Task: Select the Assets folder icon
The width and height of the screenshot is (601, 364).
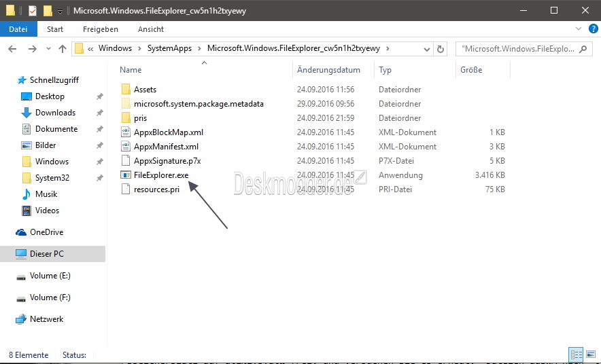Action: (x=126, y=90)
